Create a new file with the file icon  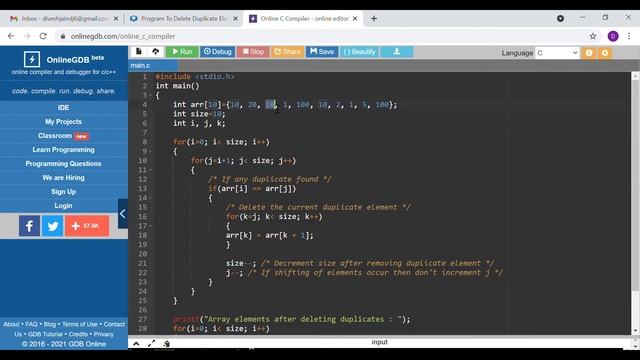[138, 51]
